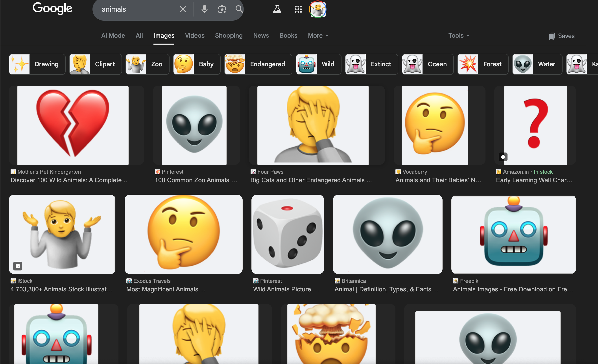Click the voice search microphone icon
This screenshot has width=598, height=364.
204,9
